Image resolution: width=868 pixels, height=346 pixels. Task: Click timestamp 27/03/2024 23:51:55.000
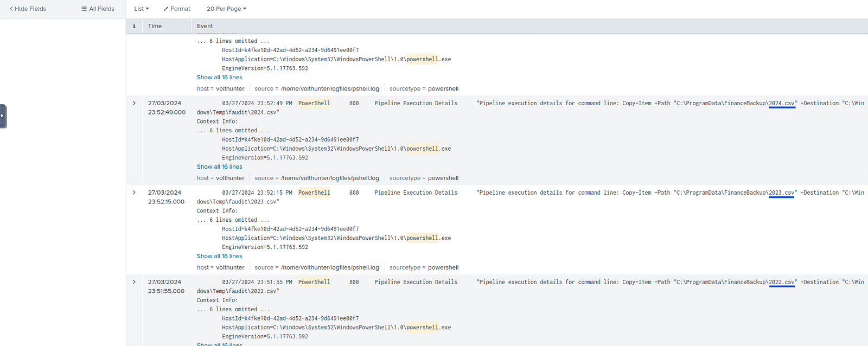(x=167, y=287)
